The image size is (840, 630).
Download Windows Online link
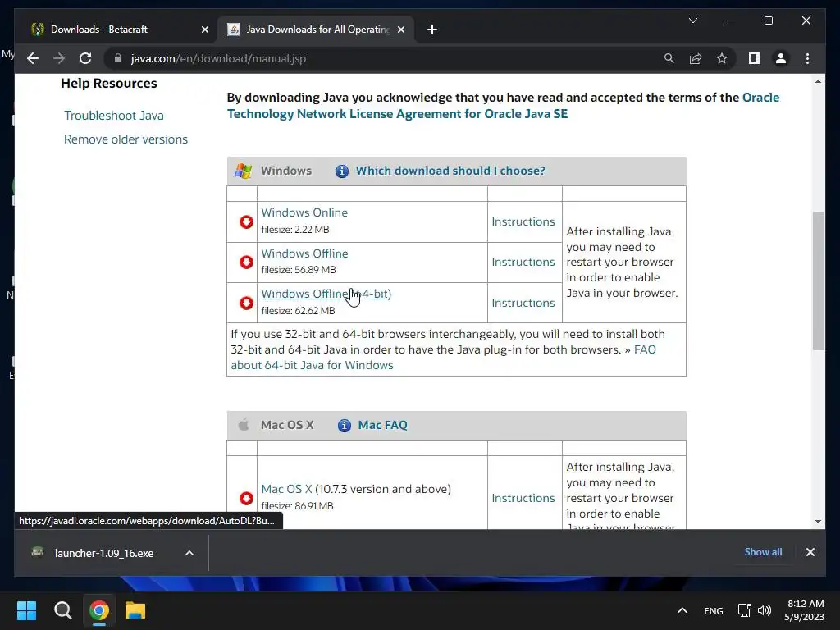[x=304, y=212]
